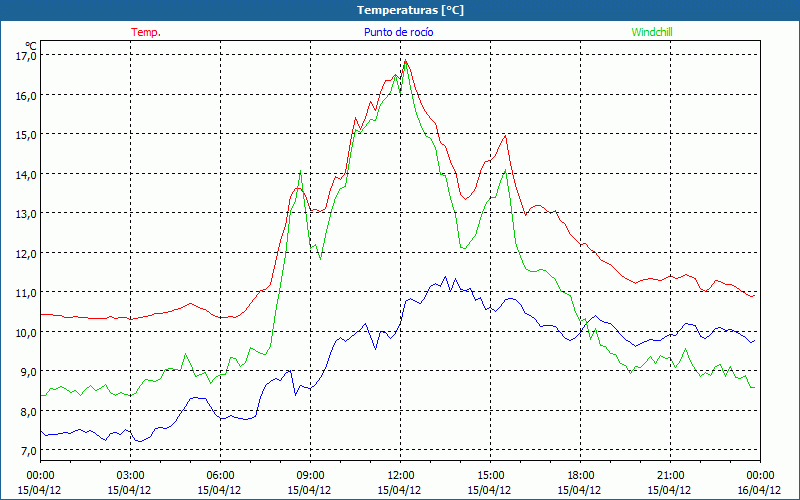Click the "03:00" time axis label
Viewport: 800px width, 500px height.
tap(131, 476)
